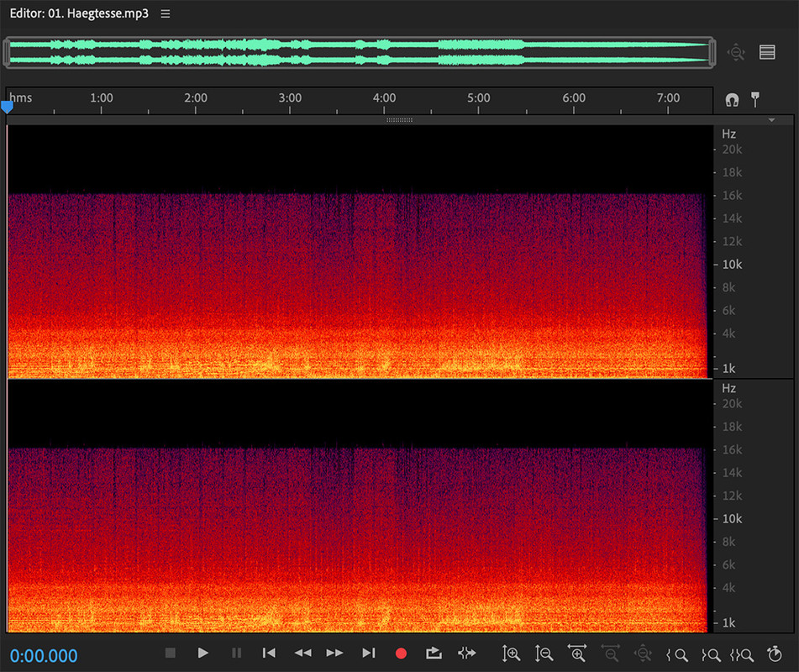Click the 7:00 mark on the time ruler
Image resolution: width=799 pixels, height=672 pixels.
[668, 97]
